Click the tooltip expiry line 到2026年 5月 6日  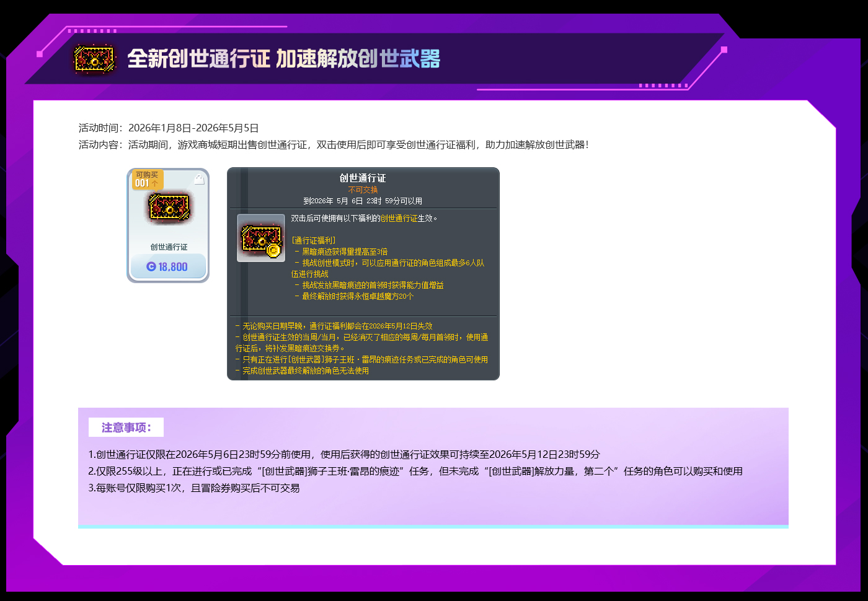(363, 201)
